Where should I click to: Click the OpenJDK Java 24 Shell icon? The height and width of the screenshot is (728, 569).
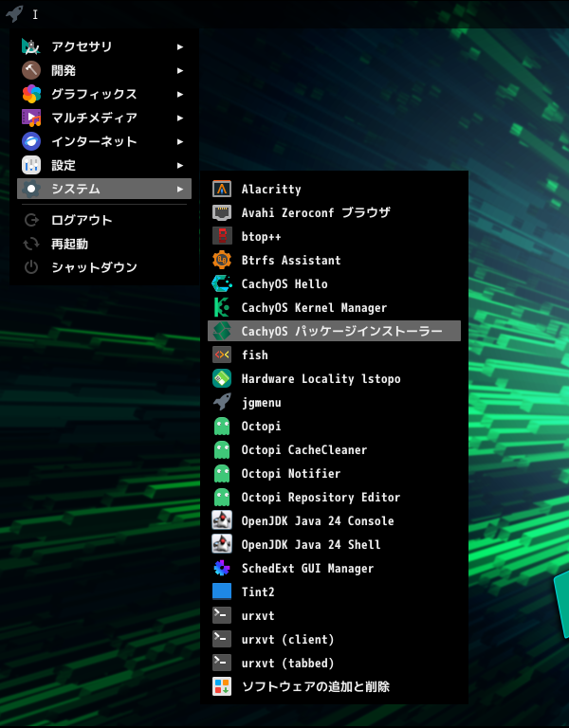(222, 544)
